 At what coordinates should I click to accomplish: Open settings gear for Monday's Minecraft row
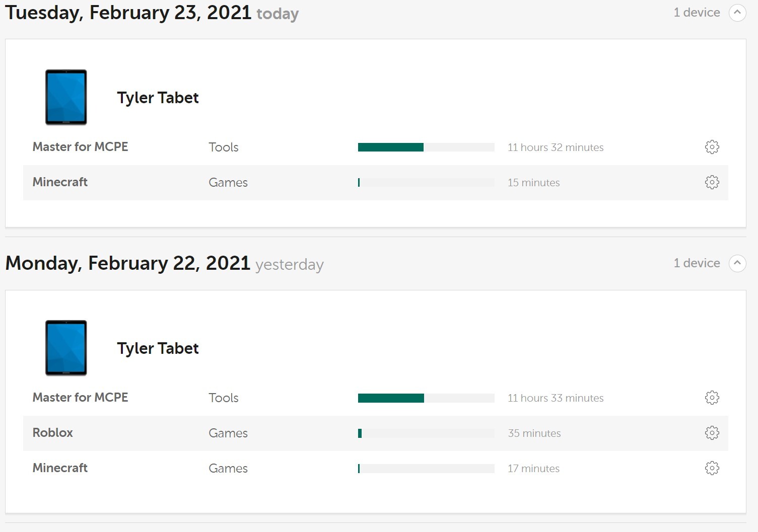pos(712,468)
